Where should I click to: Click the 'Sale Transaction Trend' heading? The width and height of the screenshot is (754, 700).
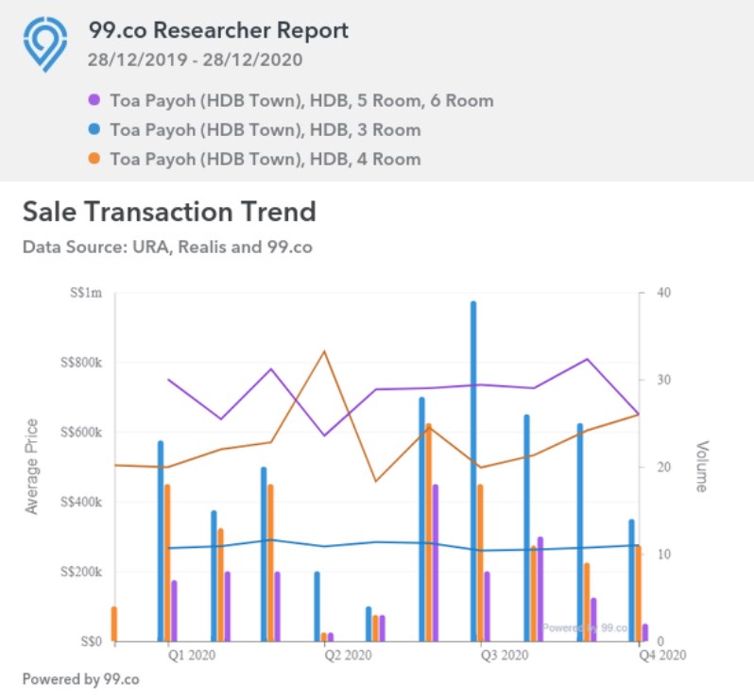169,212
